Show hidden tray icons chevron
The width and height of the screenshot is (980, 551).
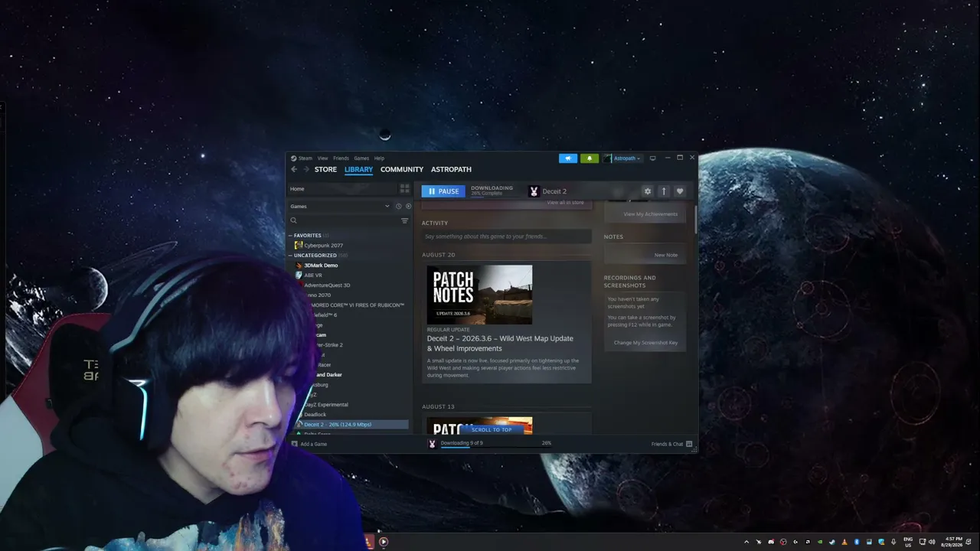[746, 542]
